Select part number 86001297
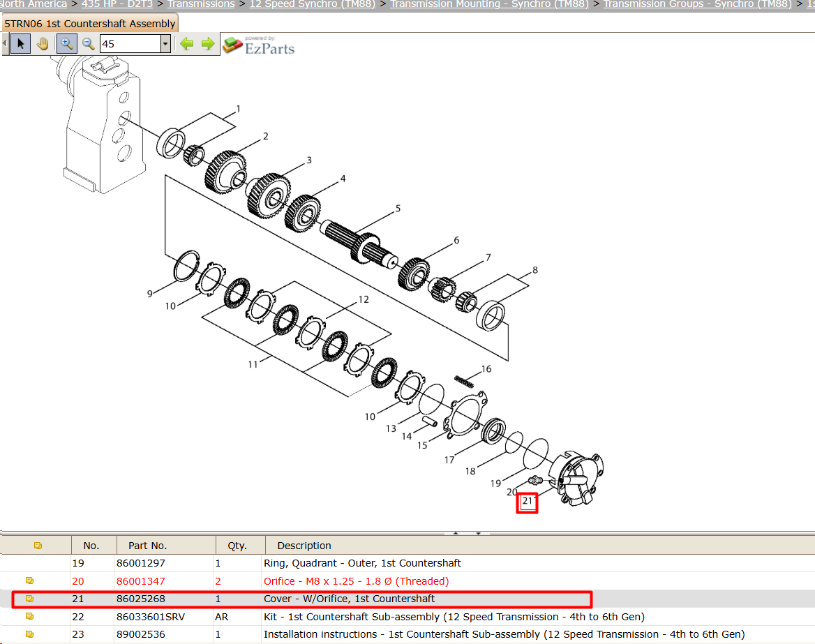815x644 pixels. click(x=141, y=563)
